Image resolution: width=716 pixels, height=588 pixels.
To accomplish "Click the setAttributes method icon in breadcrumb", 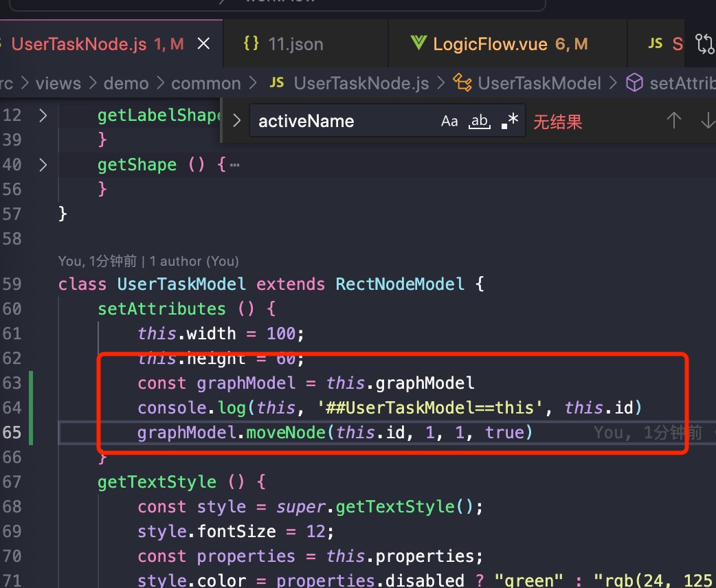I will coord(633,82).
